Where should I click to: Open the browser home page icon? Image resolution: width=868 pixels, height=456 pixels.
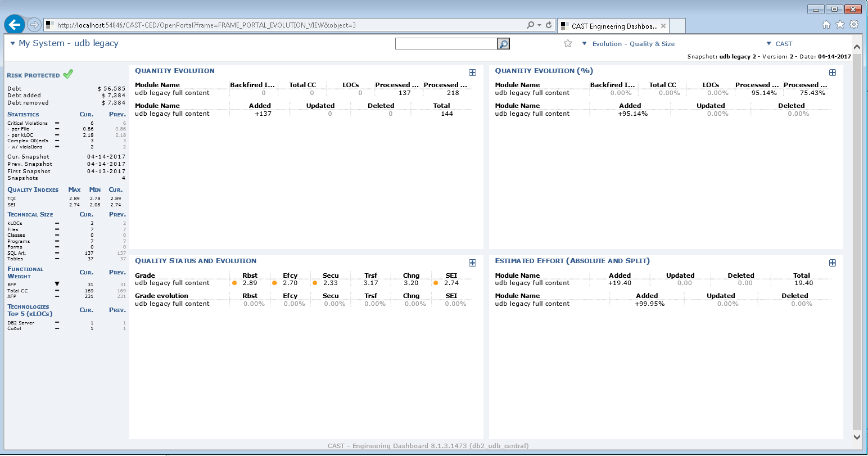click(826, 25)
